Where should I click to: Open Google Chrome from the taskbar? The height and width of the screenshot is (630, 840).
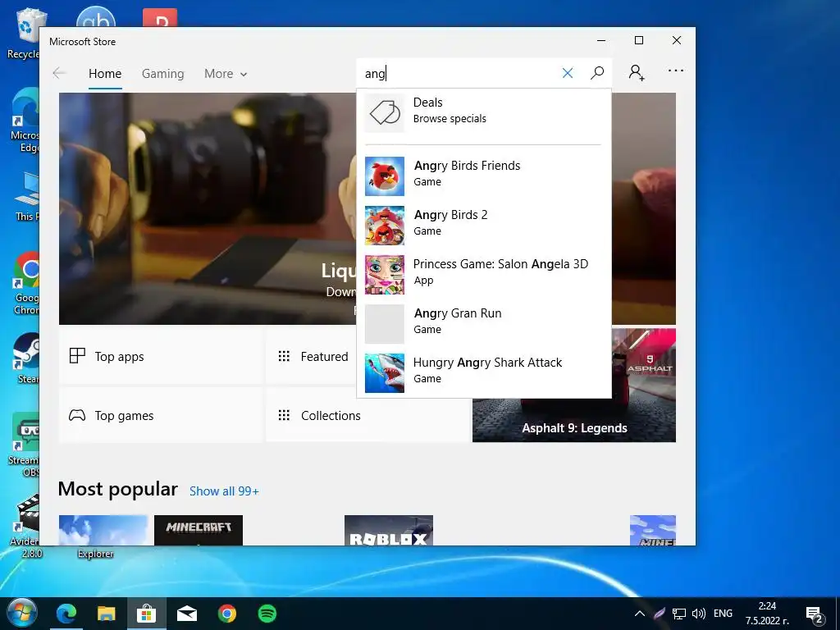tap(227, 614)
